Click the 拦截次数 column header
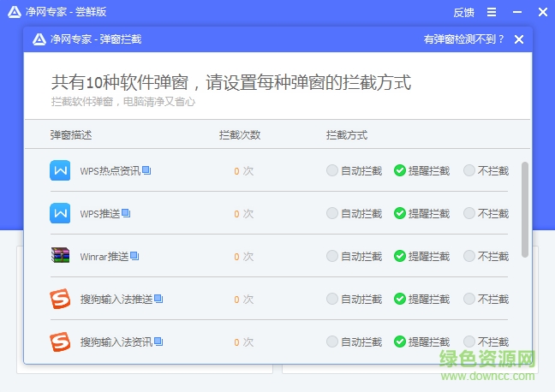 pos(240,134)
